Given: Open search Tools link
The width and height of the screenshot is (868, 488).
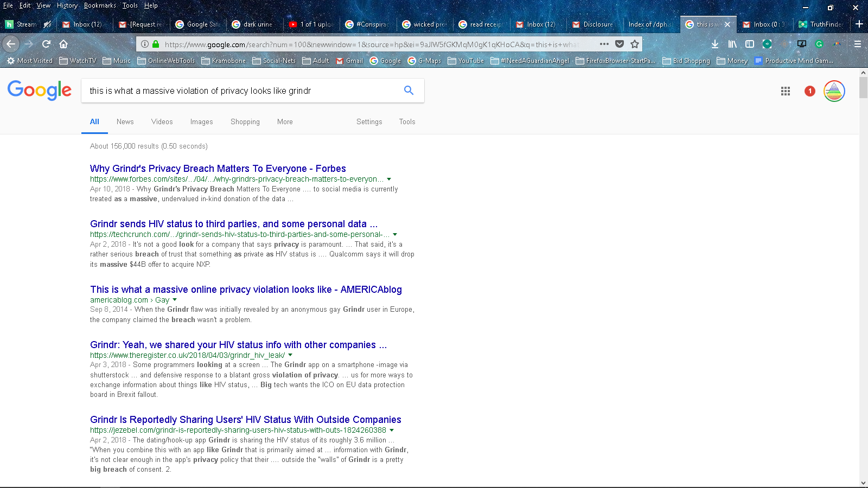Looking at the screenshot, I should (407, 122).
